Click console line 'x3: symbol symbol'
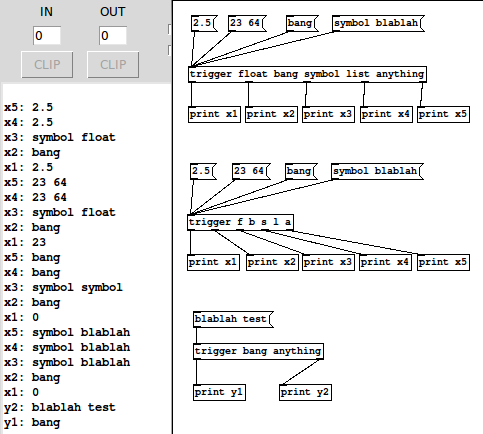 point(63,287)
